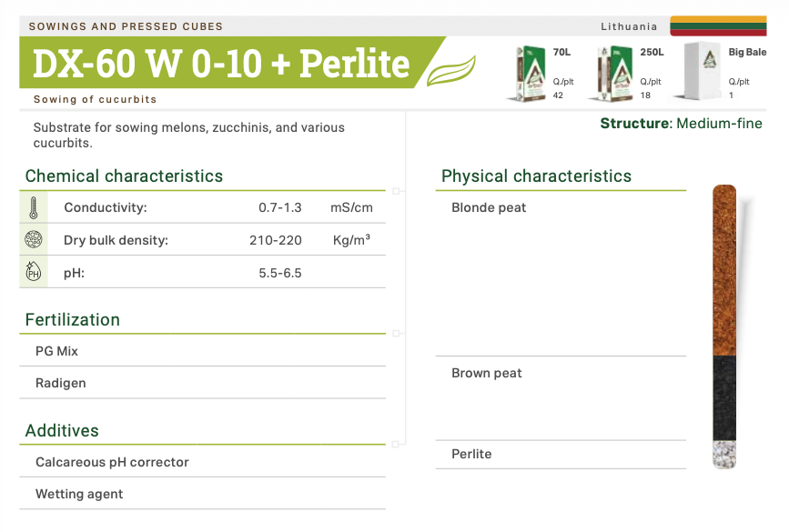Click the DX-60 W 0-10 + Perlite title
This screenshot has height=532, width=789.
[221, 63]
